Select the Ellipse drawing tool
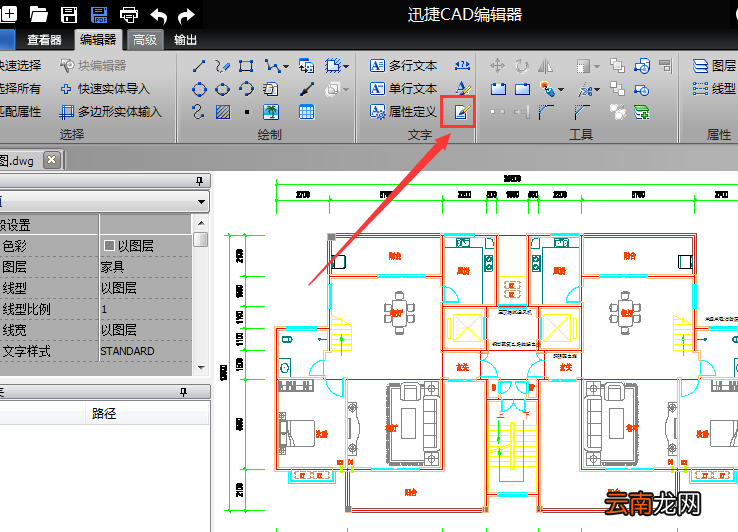 click(222, 89)
